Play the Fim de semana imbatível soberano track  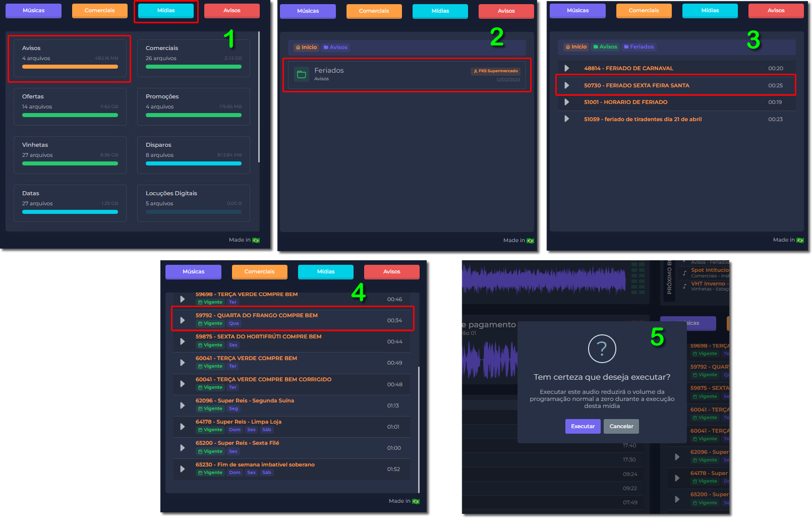[182, 469]
